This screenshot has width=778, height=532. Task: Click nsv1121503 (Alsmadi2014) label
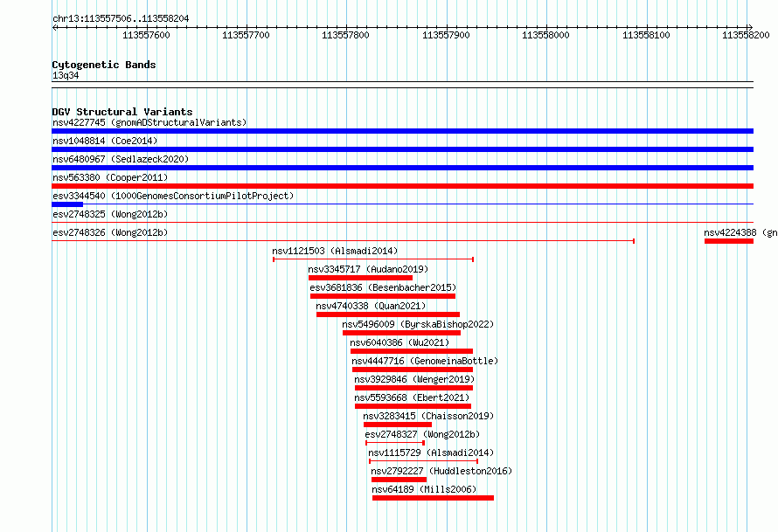(x=335, y=251)
